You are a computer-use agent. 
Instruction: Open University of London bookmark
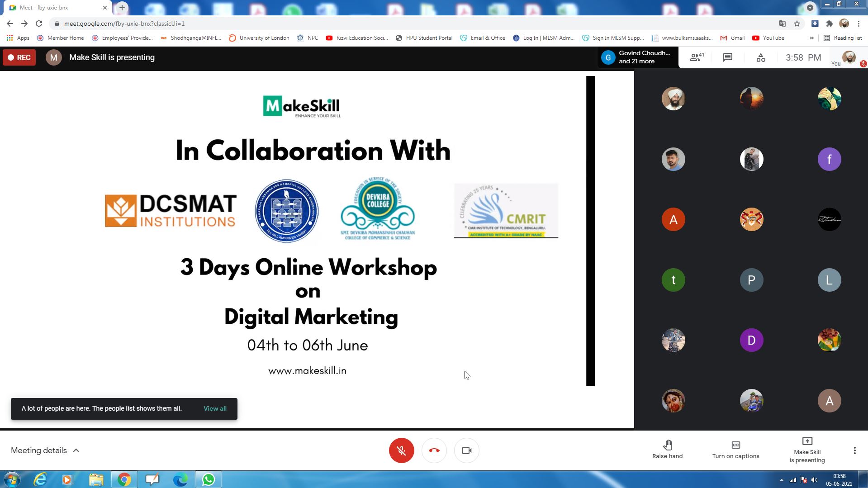click(259, 38)
